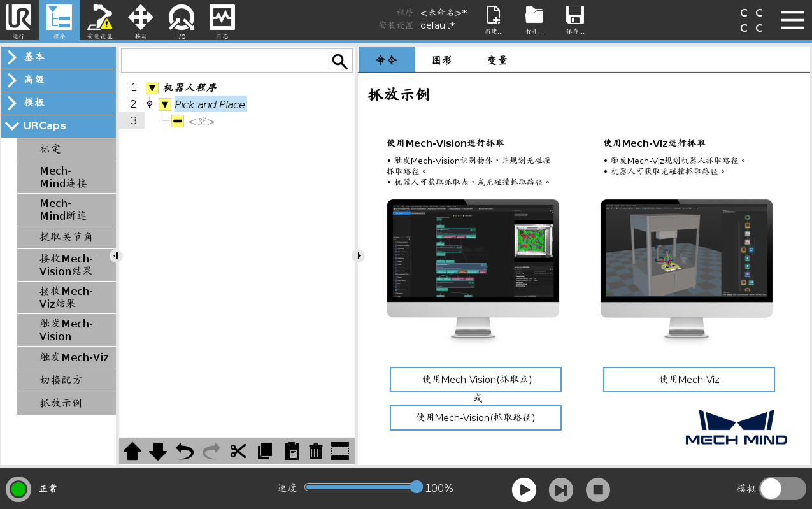Cut the selected program node with scissors icon
812x509 pixels.
[x=238, y=451]
